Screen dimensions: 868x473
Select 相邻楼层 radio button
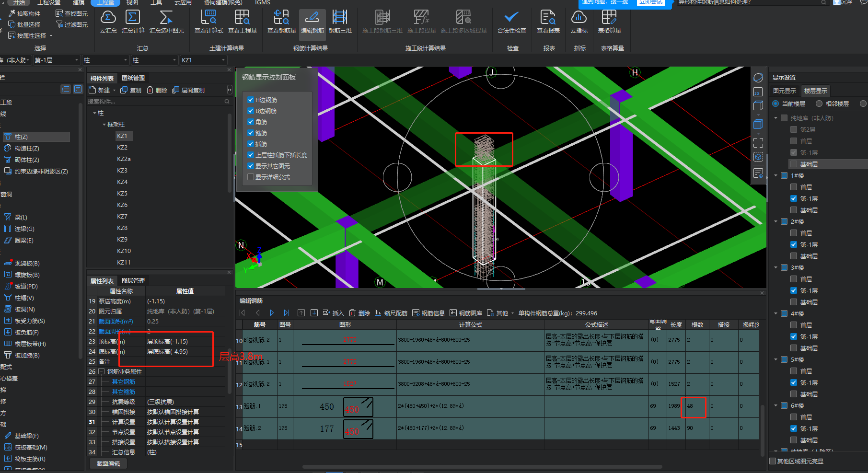(819, 104)
